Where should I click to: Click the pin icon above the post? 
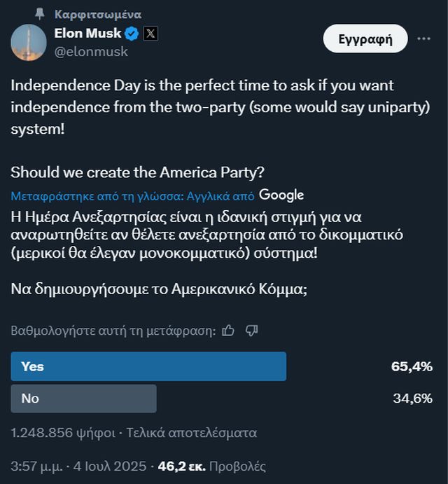[40, 14]
